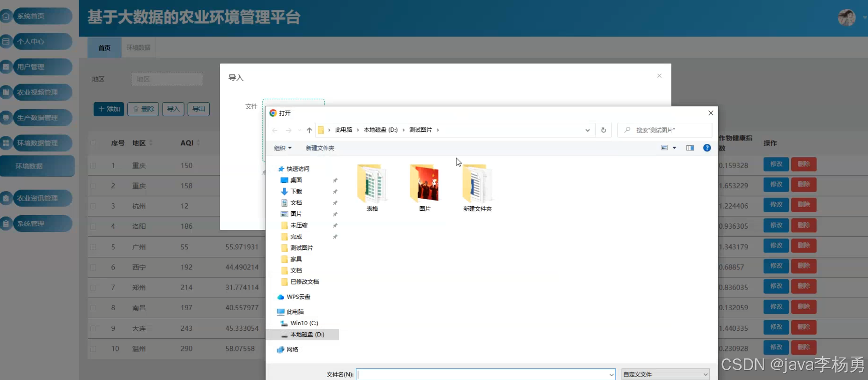The image size is (868, 380).
Task: Click the 添加 button
Action: [x=109, y=109]
